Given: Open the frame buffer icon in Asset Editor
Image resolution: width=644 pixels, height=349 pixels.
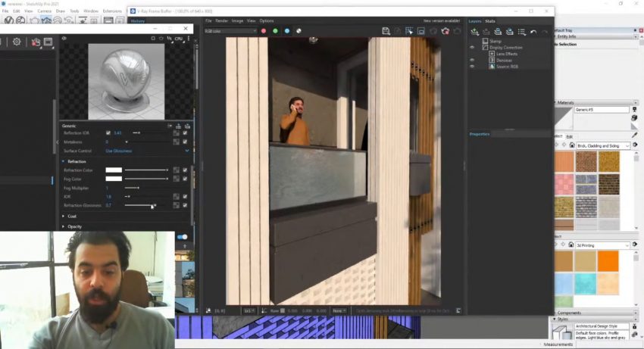Looking at the screenshot, I should [48, 42].
